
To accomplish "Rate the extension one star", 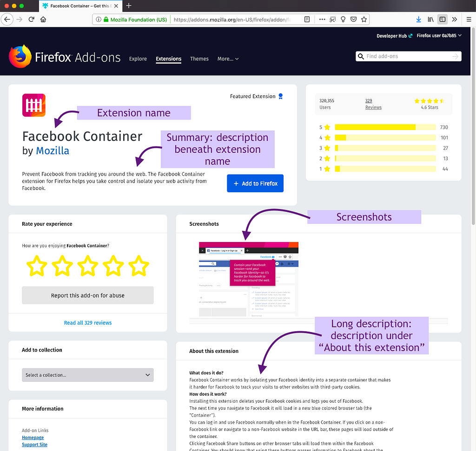I will [37, 266].
